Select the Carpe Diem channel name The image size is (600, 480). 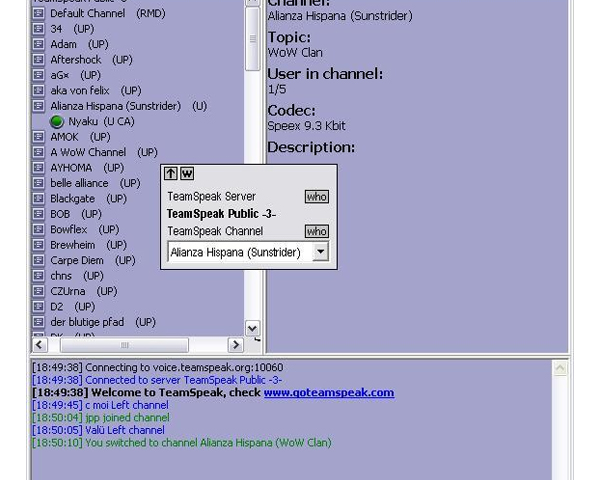(x=77, y=260)
